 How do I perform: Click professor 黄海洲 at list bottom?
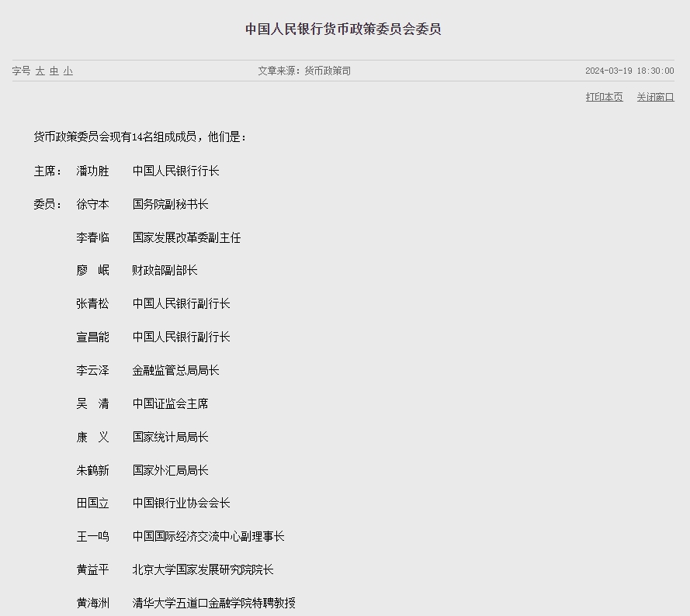pyautogui.click(x=92, y=601)
